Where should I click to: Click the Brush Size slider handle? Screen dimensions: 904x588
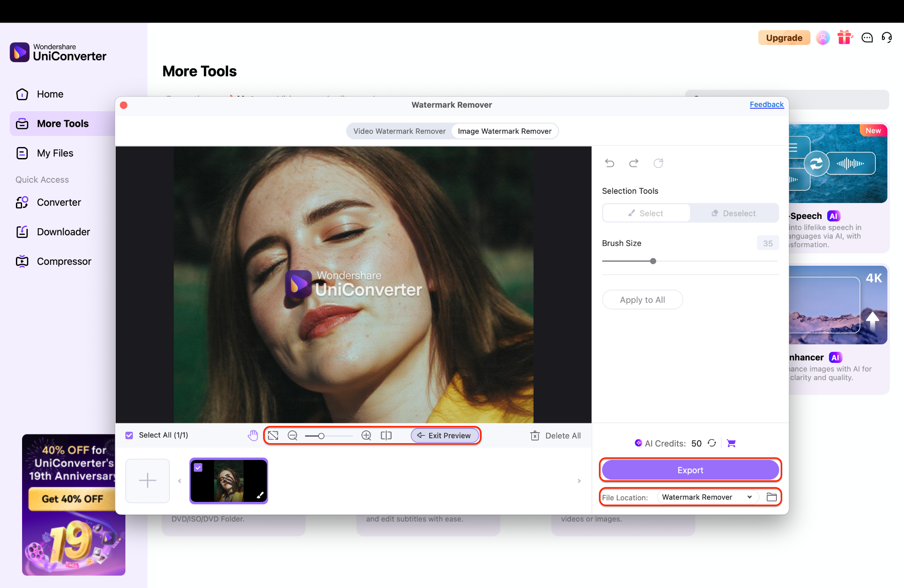pos(653,261)
